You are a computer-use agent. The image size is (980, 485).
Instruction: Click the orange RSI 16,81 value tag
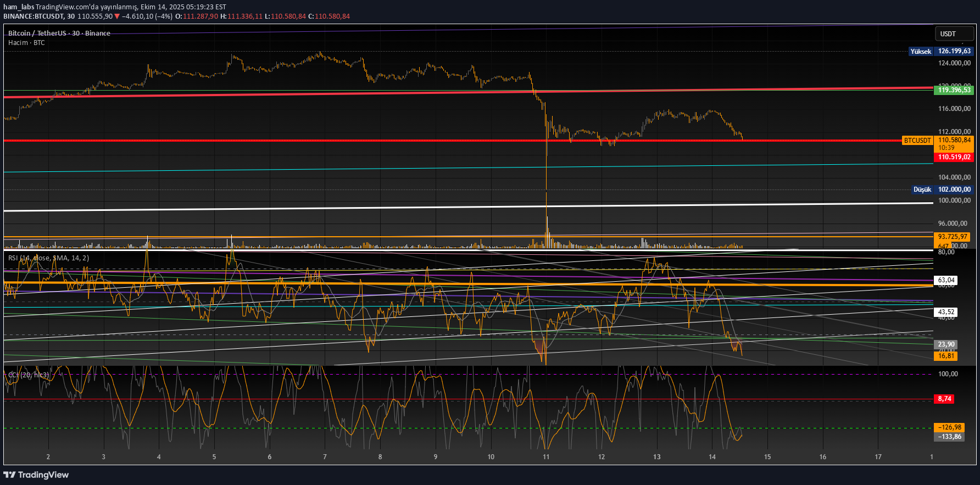[945, 356]
